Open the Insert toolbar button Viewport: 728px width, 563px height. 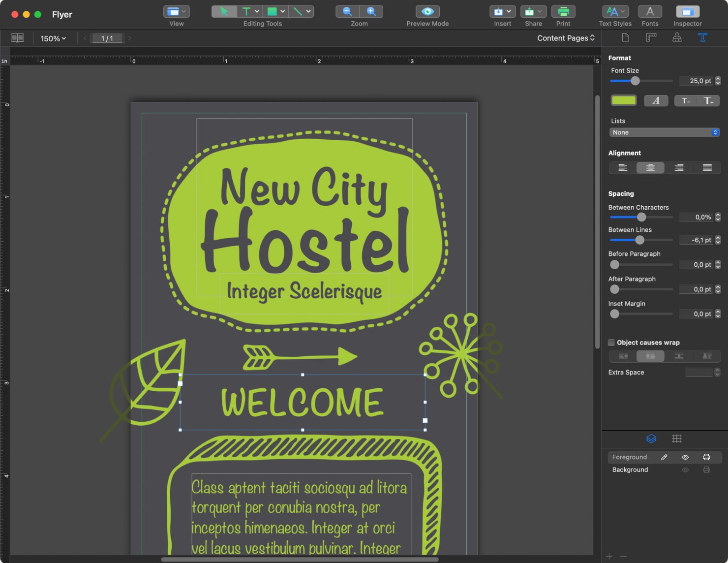coord(502,11)
